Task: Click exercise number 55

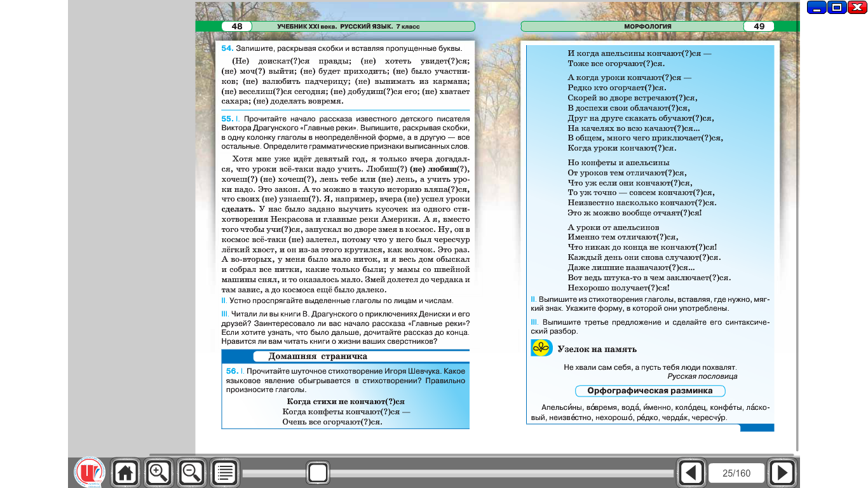Action: pyautogui.click(x=227, y=119)
